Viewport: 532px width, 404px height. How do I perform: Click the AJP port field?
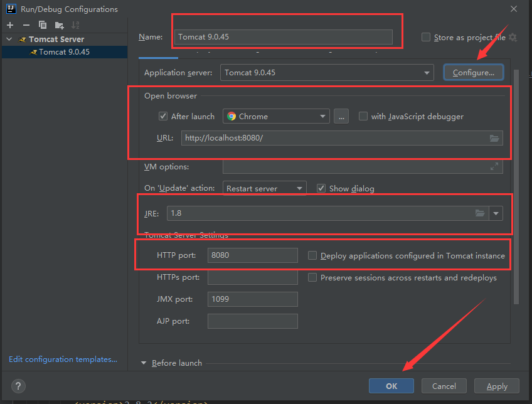tap(253, 321)
